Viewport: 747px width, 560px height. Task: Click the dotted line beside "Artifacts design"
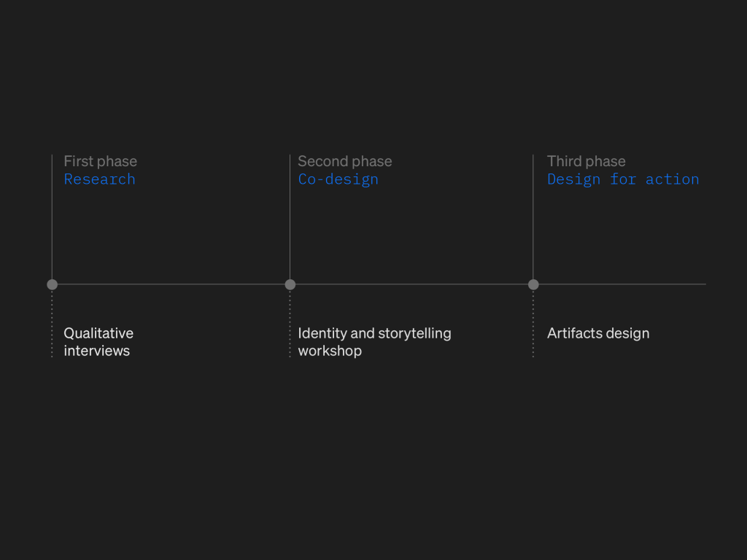click(533, 324)
